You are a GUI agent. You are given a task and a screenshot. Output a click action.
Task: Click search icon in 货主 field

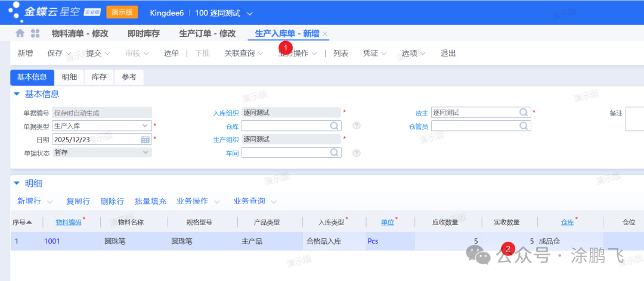(524, 113)
